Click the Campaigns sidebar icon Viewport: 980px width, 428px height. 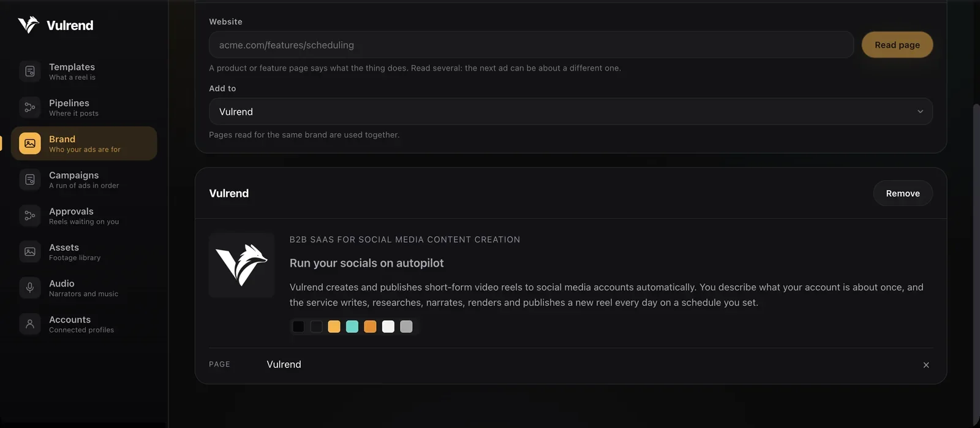pos(30,180)
